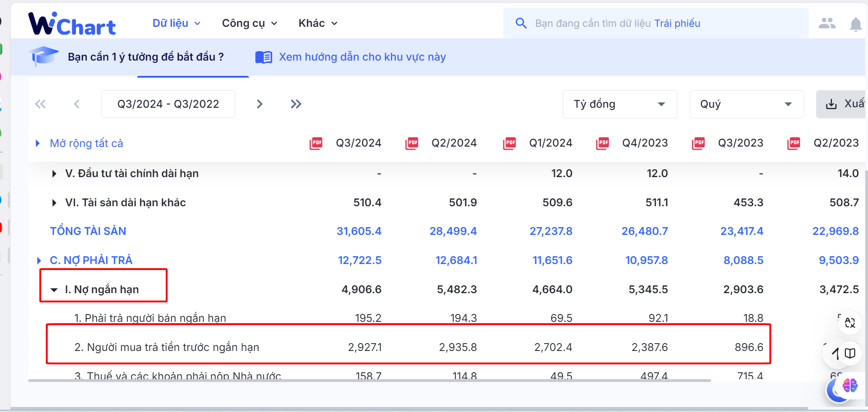This screenshot has height=412, width=868.
Task: Click prepayment value 2,927.1
Action: (x=365, y=347)
